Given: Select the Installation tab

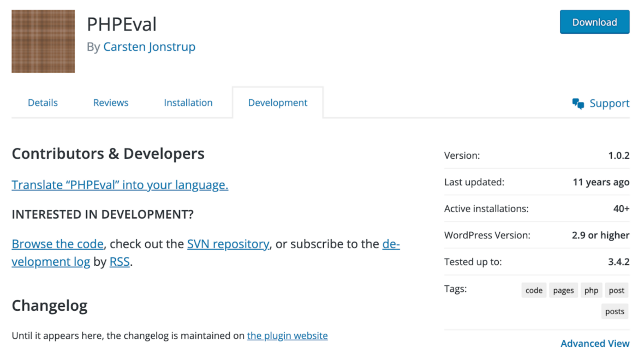Looking at the screenshot, I should (188, 103).
